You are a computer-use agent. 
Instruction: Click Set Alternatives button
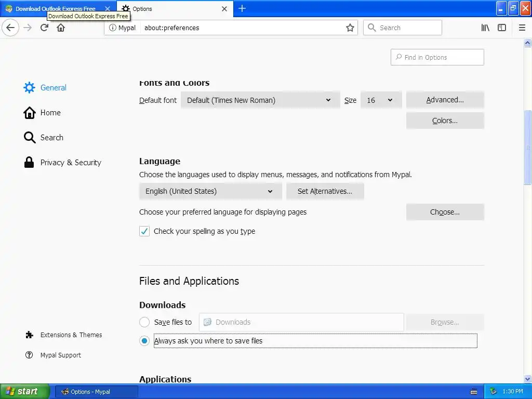(325, 191)
